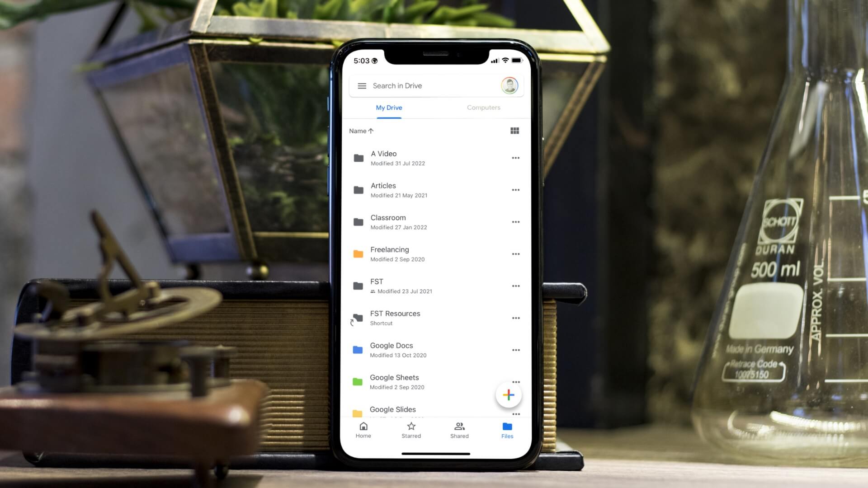Switch to the My Drive tab
868x488 pixels.
[x=389, y=107]
